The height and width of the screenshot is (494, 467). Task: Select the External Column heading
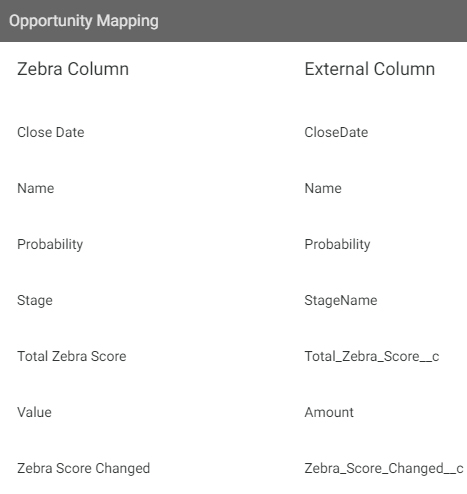coord(370,69)
